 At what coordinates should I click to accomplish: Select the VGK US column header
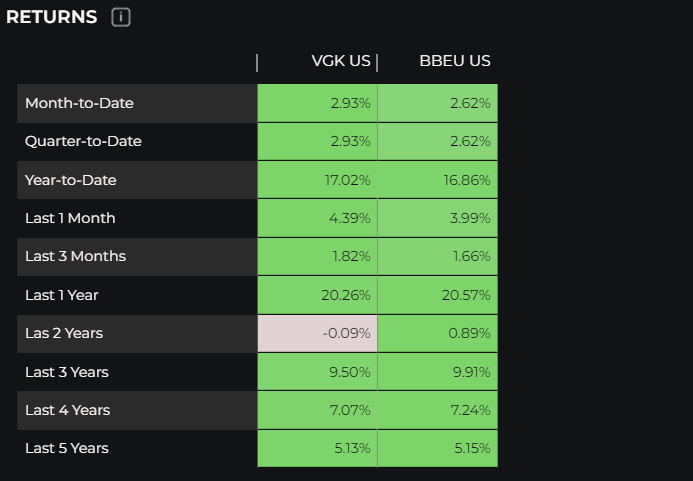click(x=341, y=62)
